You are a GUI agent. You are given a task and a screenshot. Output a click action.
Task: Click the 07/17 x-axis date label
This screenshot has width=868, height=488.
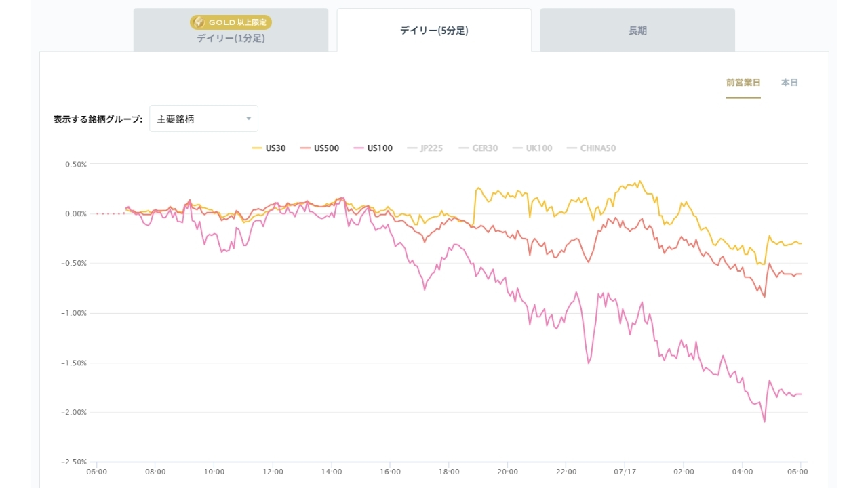pyautogui.click(x=625, y=472)
